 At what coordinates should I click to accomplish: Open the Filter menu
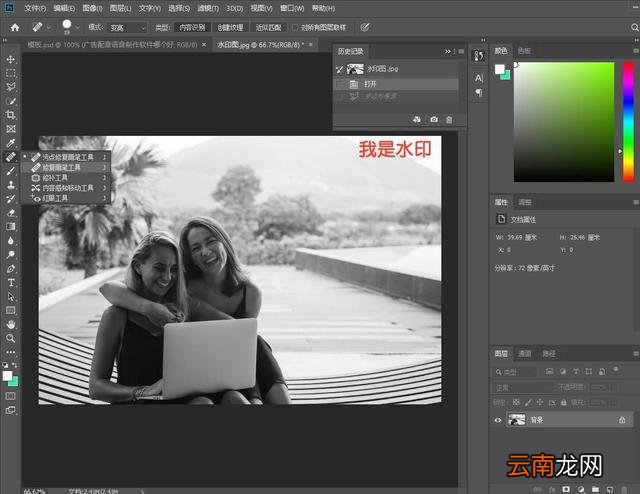tap(208, 8)
